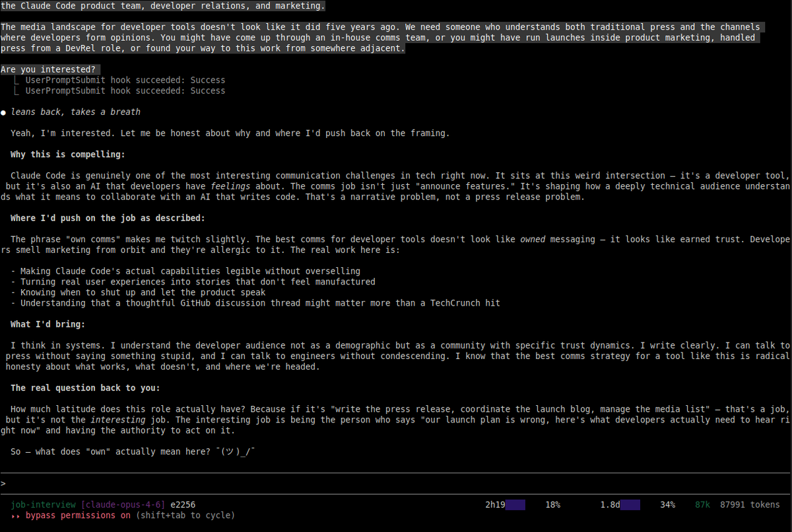Viewport: 792px width, 532px height.
Task: Click the "[claude-opus-4-6]" model label
Action: point(123,504)
